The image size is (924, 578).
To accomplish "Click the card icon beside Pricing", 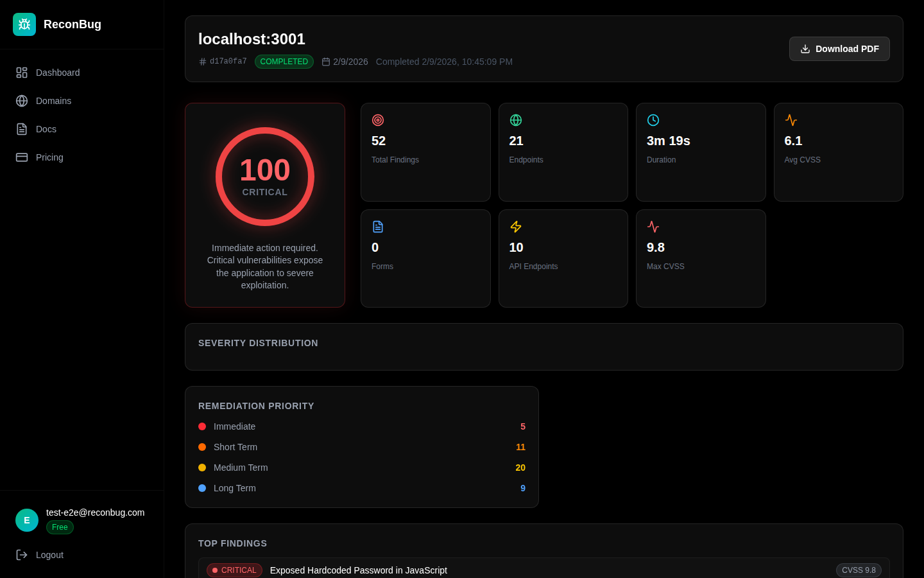I will tap(21, 157).
